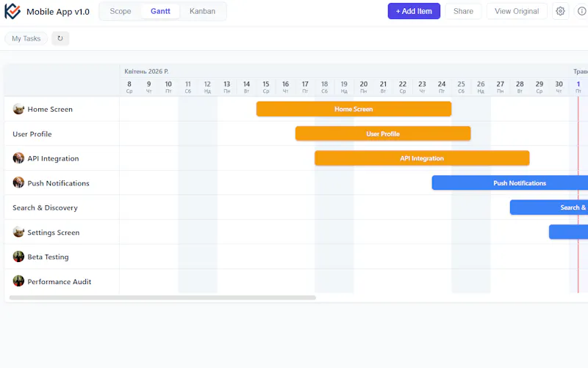
Task: Toggle the My Tasks filter
Action: [26, 38]
